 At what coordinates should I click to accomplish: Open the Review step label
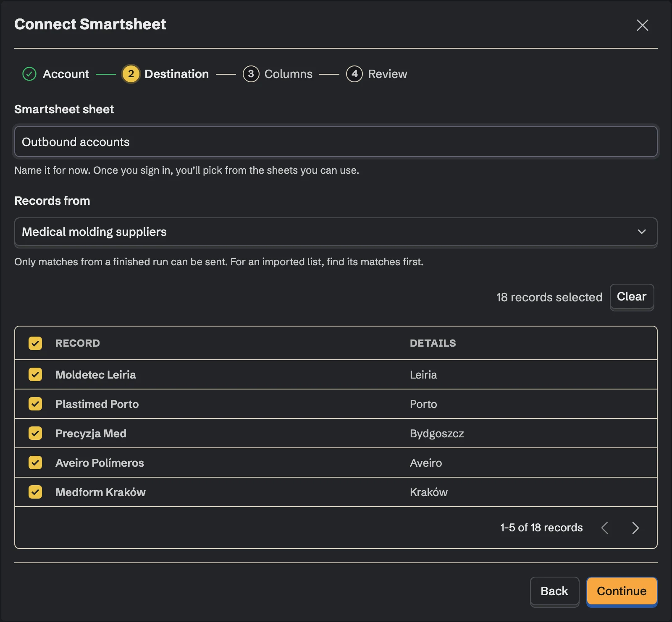tap(388, 74)
